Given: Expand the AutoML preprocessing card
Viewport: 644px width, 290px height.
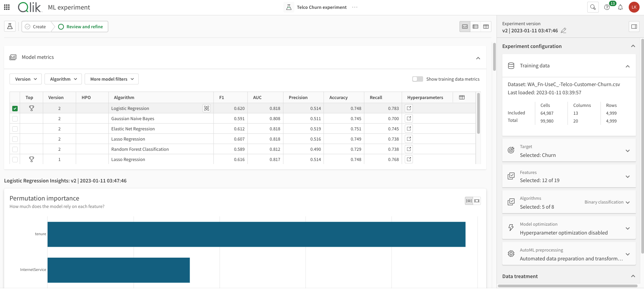Looking at the screenshot, I should point(628,254).
